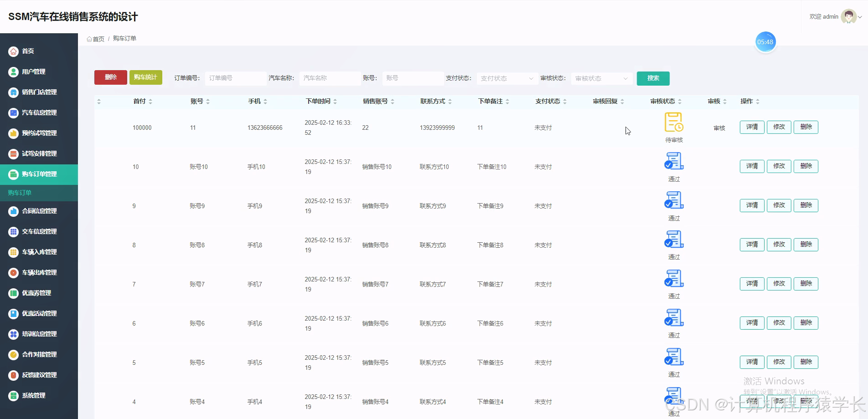
Task: Click the phone number 13623666666 cell
Action: [265, 128]
